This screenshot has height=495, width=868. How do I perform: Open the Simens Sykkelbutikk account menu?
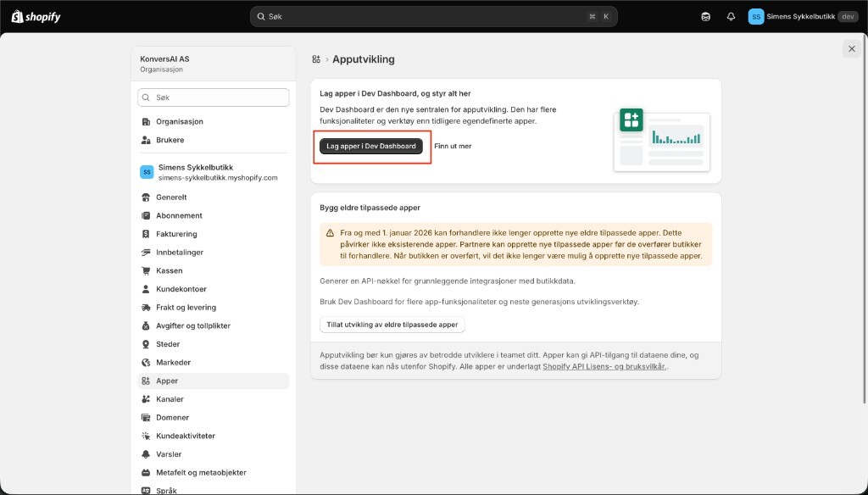(804, 17)
